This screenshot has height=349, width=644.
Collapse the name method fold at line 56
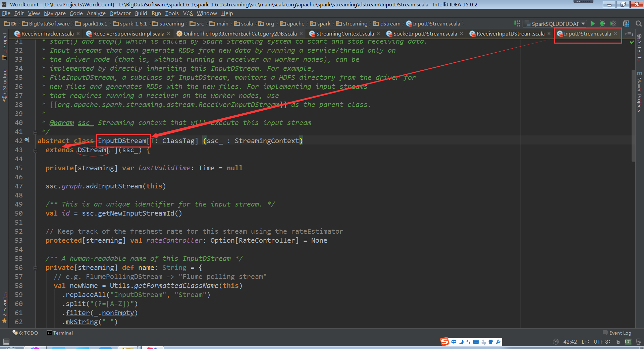[x=35, y=268]
